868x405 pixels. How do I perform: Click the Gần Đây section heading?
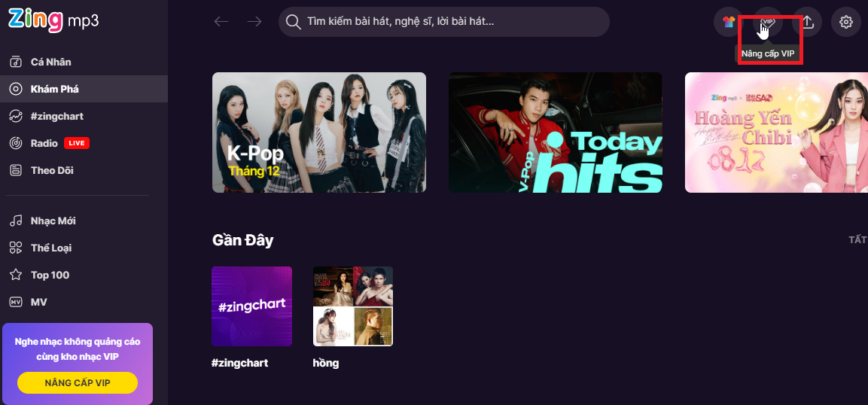pyautogui.click(x=242, y=240)
